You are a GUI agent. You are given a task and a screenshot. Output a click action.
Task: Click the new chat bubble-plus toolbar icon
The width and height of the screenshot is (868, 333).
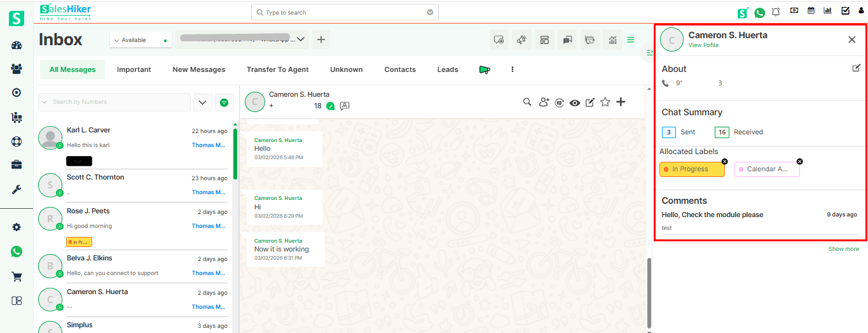click(499, 39)
